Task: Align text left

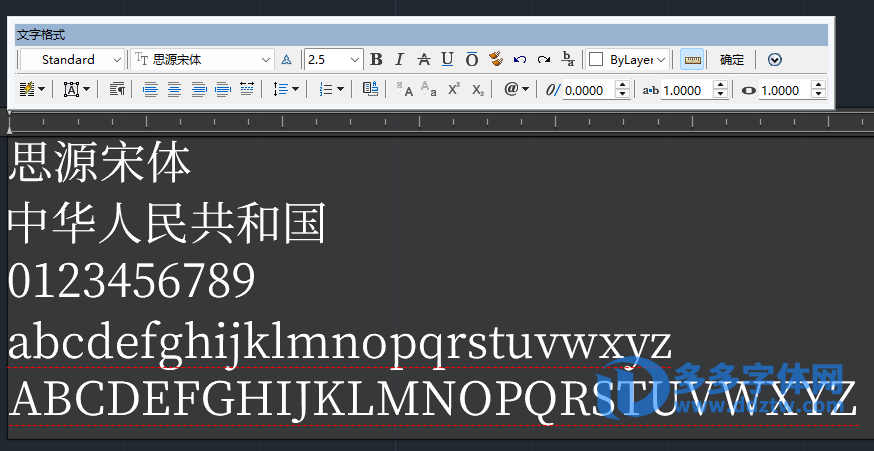Action: point(150,89)
